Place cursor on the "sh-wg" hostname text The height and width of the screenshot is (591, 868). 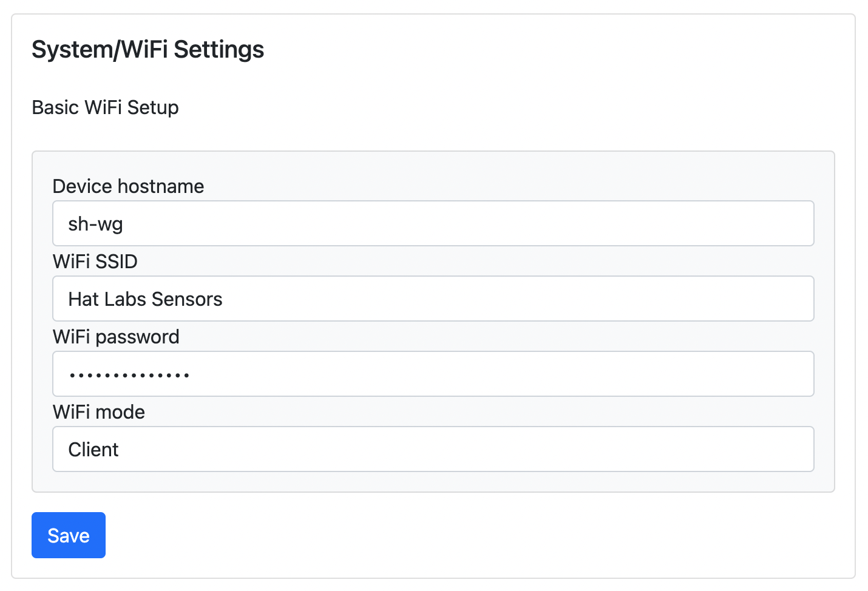[95, 225]
